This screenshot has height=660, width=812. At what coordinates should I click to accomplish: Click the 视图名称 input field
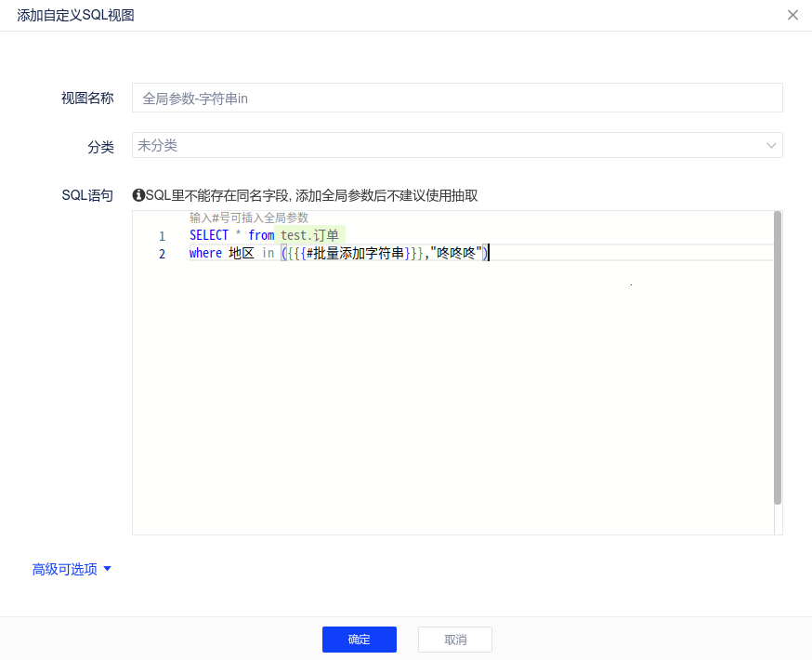click(457, 98)
